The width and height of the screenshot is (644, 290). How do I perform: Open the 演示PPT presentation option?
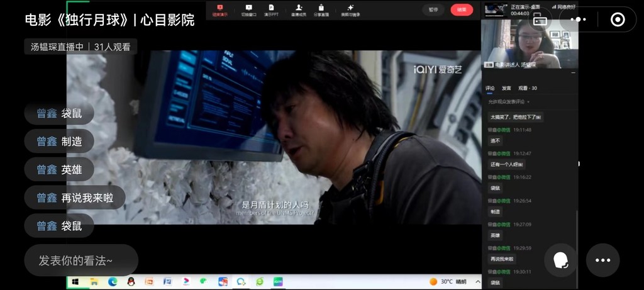pyautogui.click(x=271, y=10)
